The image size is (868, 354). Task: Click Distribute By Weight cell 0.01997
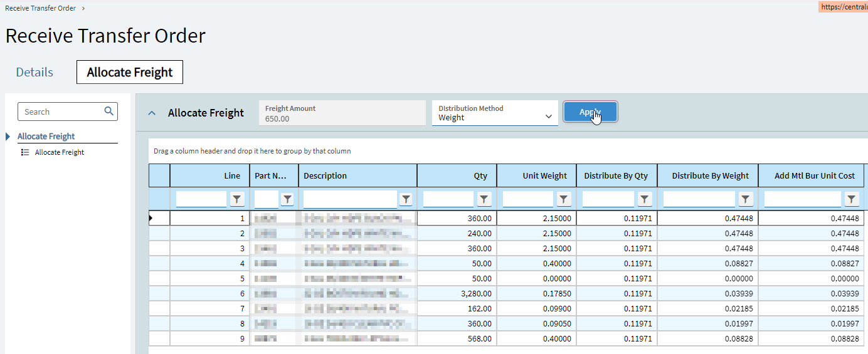point(707,323)
